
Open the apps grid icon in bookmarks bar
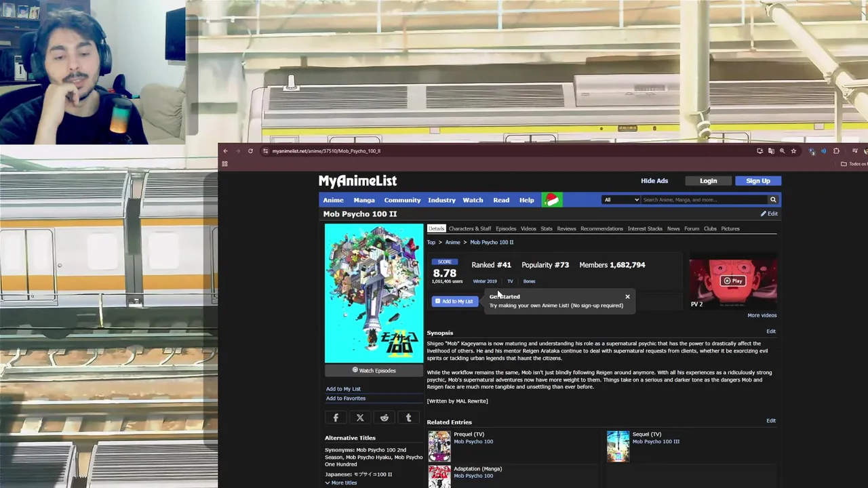tap(224, 163)
